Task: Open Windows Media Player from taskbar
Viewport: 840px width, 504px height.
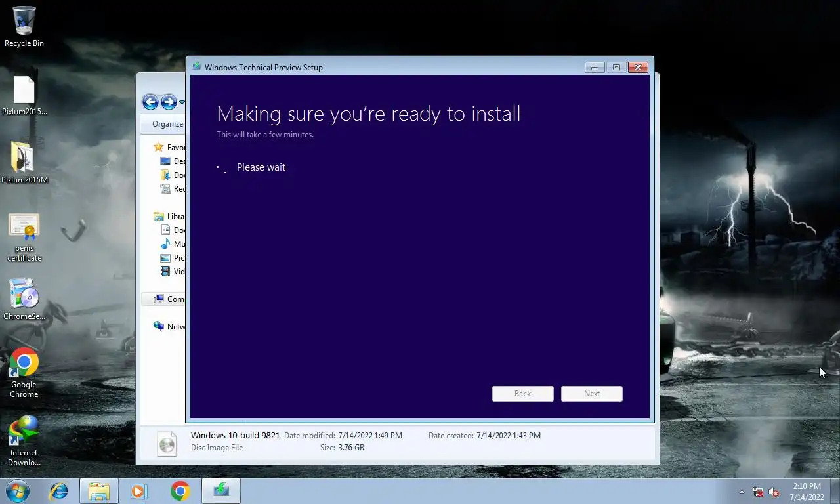Action: [x=138, y=491]
